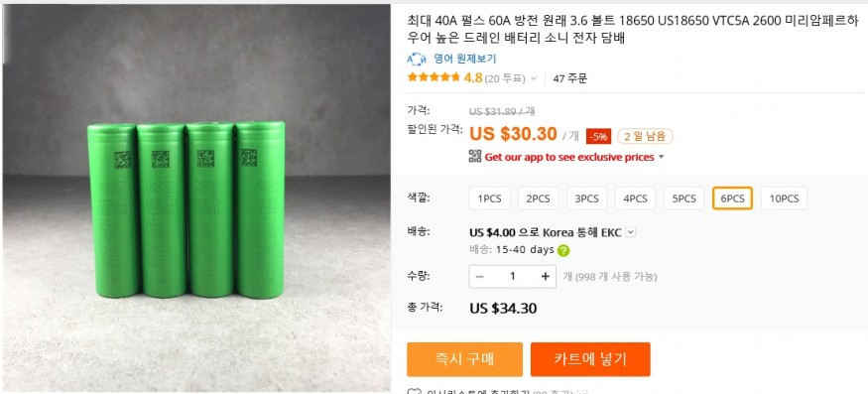
Task: Increase quantity with the plus button
Action: point(546,277)
